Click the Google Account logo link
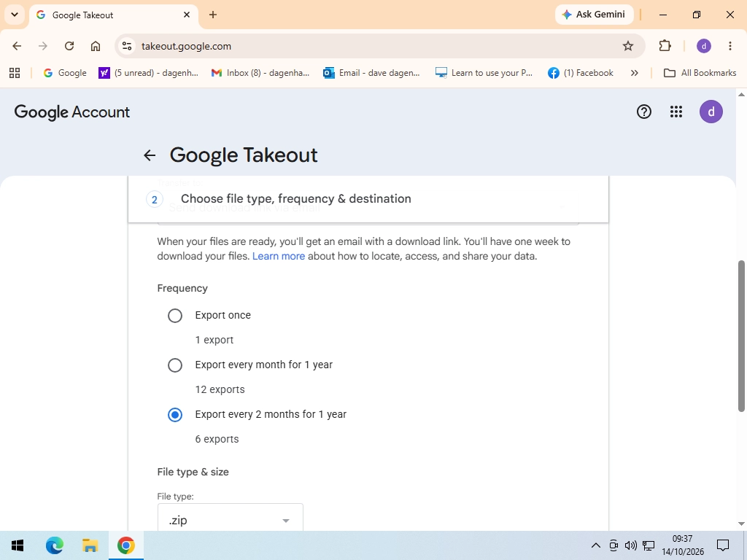 (x=72, y=112)
